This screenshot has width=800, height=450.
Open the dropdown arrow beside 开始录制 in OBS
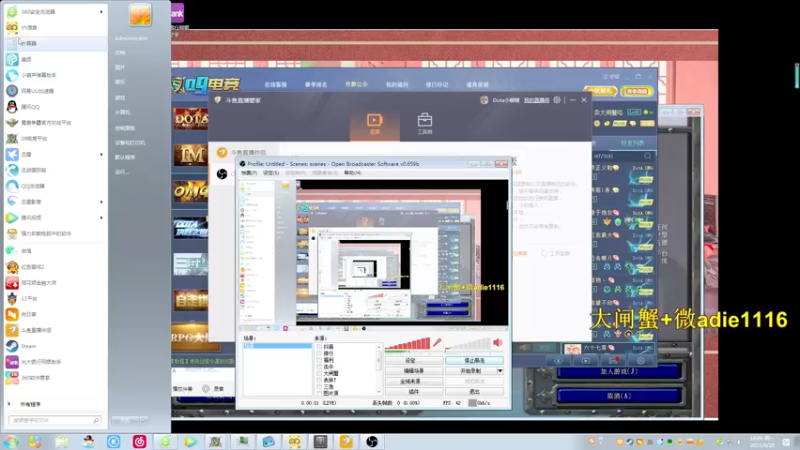(500, 371)
